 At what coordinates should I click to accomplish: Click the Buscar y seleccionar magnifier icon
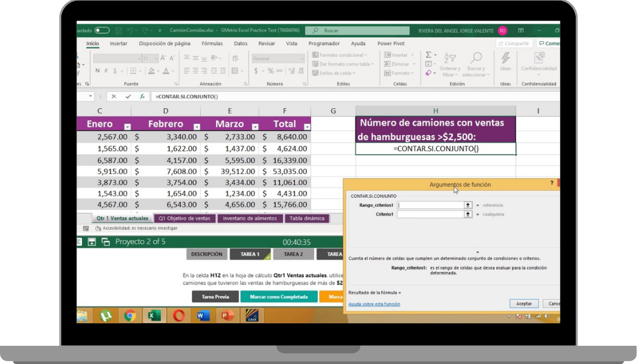coord(476,58)
